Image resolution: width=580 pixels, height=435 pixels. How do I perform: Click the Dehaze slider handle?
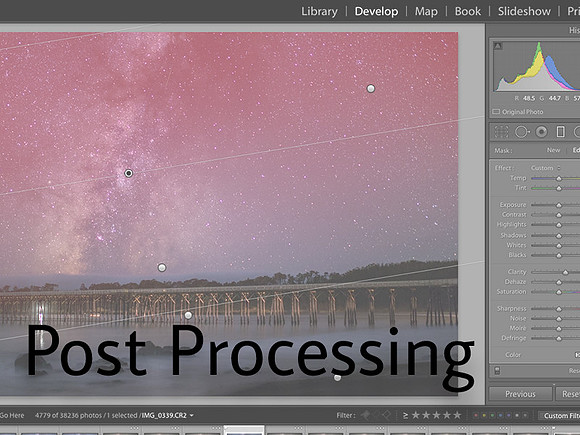[559, 282]
